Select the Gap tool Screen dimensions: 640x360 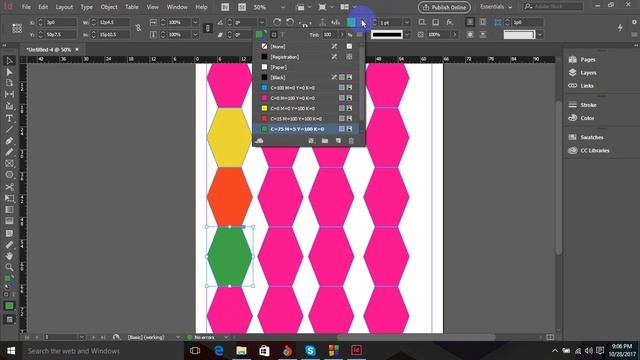9,94
